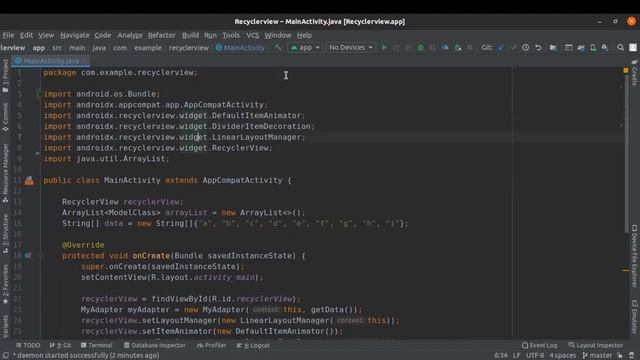Click the AVD Manager icon
640x360 pixels.
pos(593,48)
